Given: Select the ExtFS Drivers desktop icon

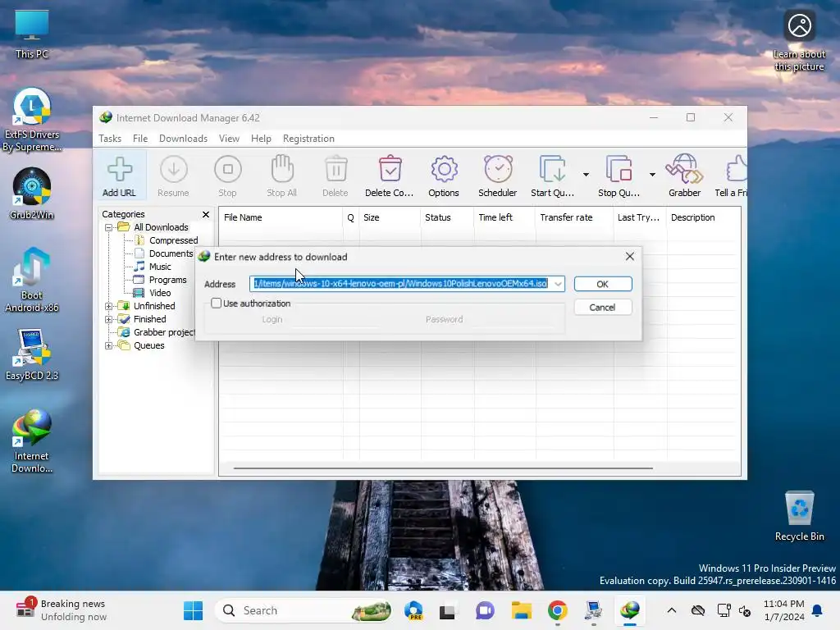Looking at the screenshot, I should pyautogui.click(x=32, y=120).
